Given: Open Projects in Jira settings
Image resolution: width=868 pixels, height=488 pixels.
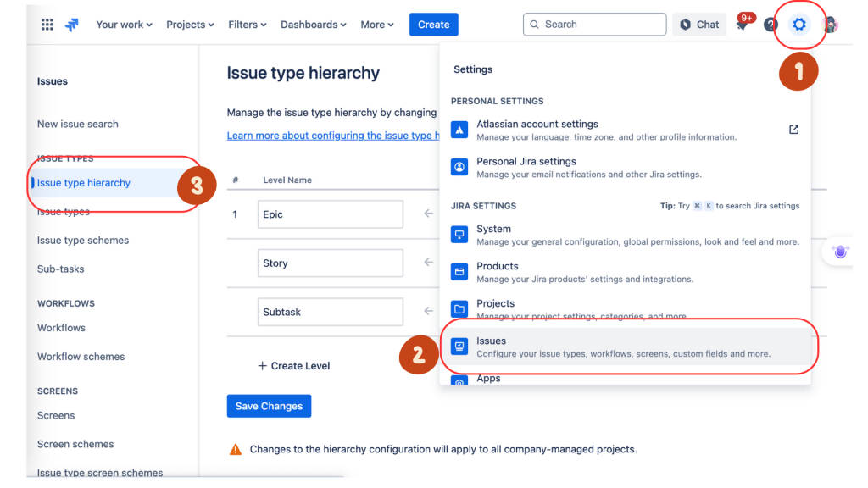Looking at the screenshot, I should (x=626, y=308).
